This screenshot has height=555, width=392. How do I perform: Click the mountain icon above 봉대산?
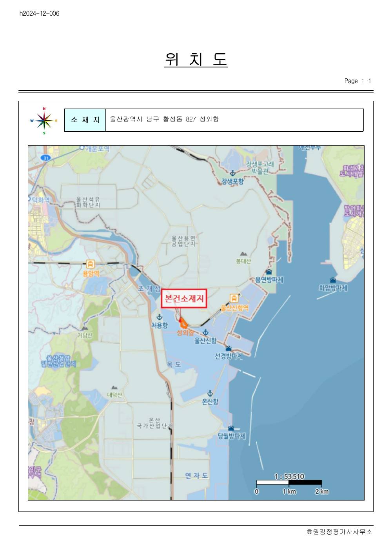tap(244, 254)
